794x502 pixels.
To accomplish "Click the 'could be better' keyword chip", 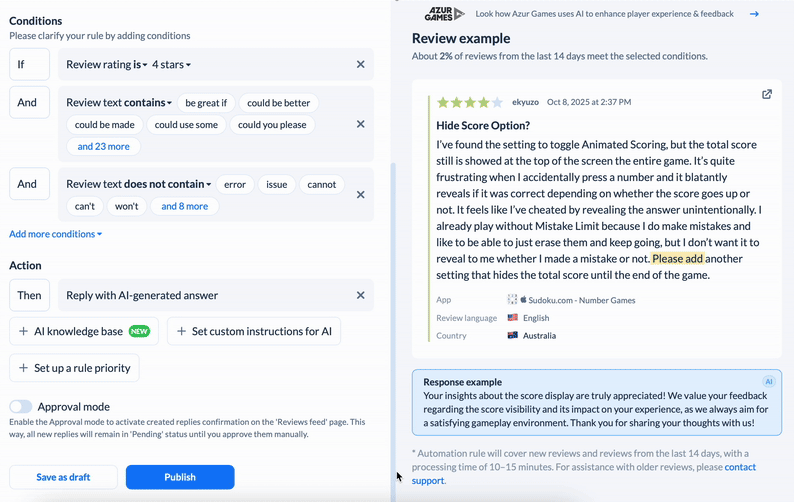I will point(278,103).
